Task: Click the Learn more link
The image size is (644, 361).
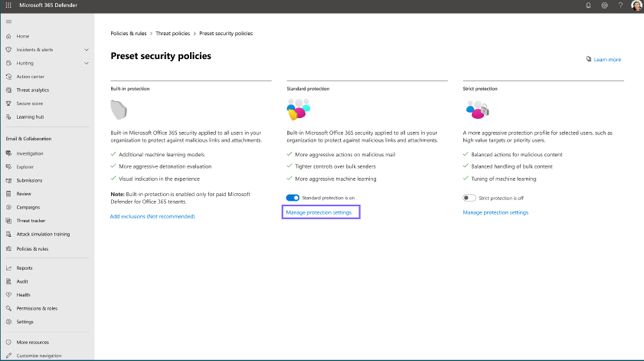Action: 607,60
